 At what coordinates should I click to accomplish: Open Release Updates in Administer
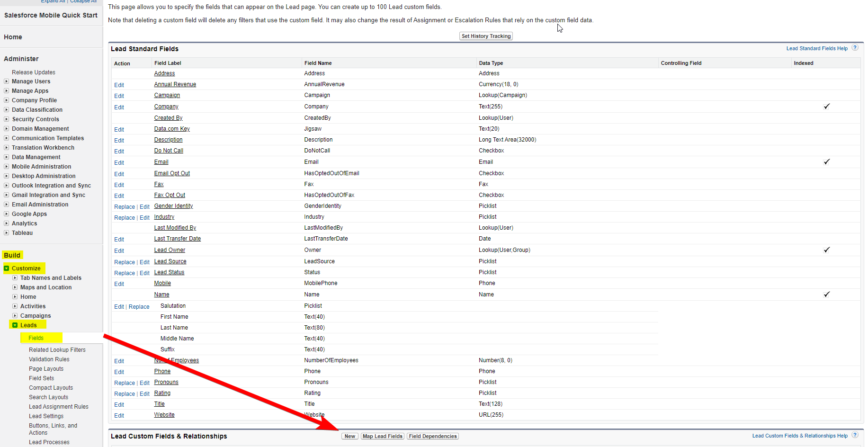(x=34, y=72)
